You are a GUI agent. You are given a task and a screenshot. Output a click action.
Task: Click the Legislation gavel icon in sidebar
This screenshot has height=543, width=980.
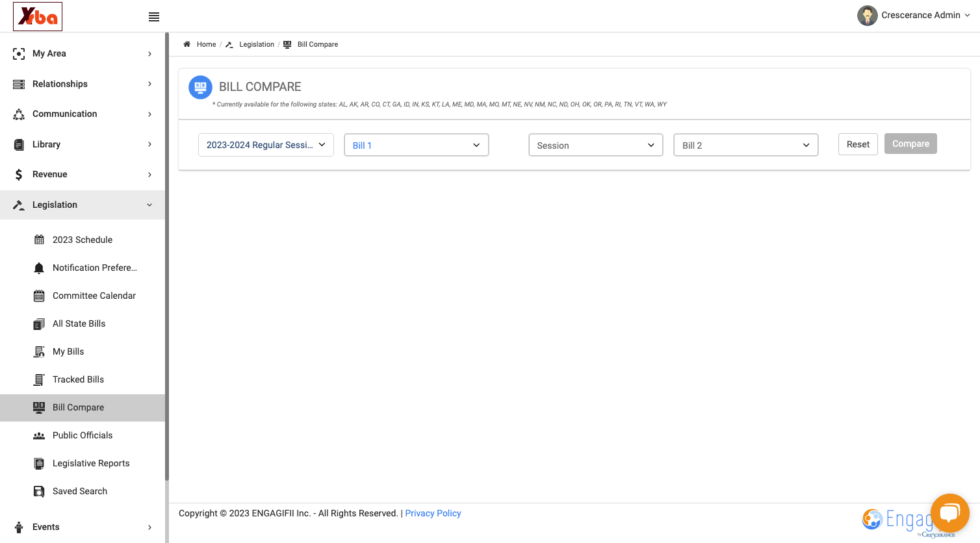point(19,205)
